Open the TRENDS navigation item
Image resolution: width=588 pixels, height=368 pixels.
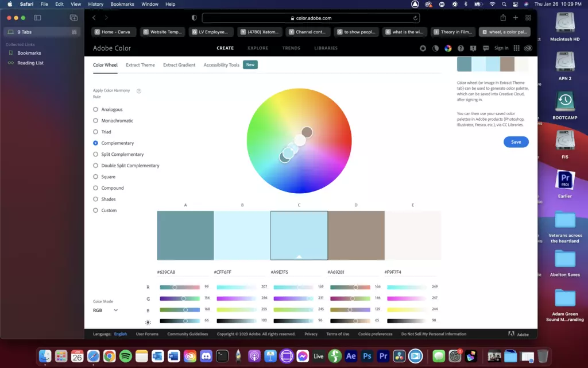(291, 48)
